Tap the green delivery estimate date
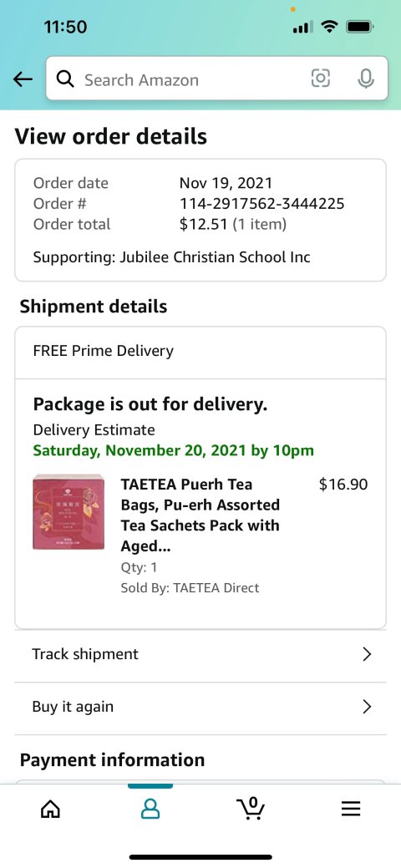The width and height of the screenshot is (401, 868). [x=174, y=450]
